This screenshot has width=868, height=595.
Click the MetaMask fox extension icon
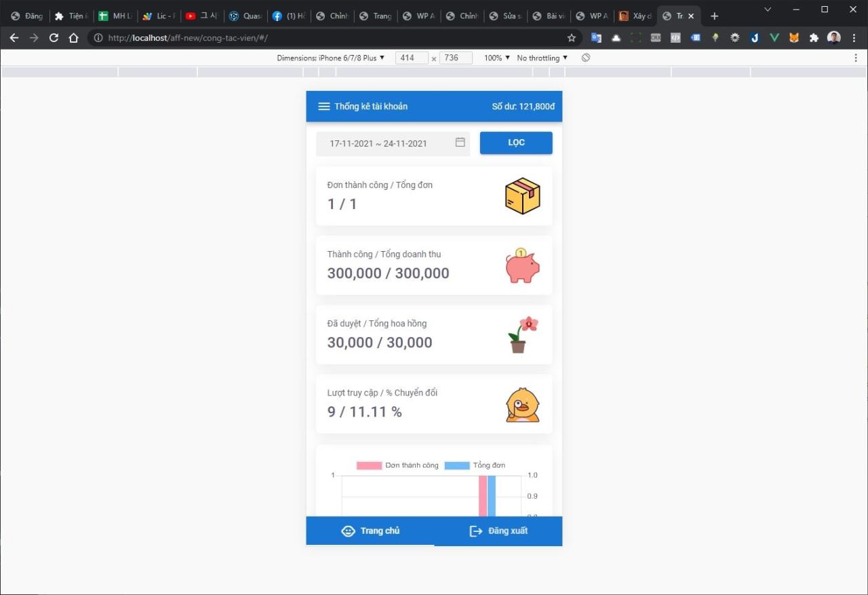(793, 37)
